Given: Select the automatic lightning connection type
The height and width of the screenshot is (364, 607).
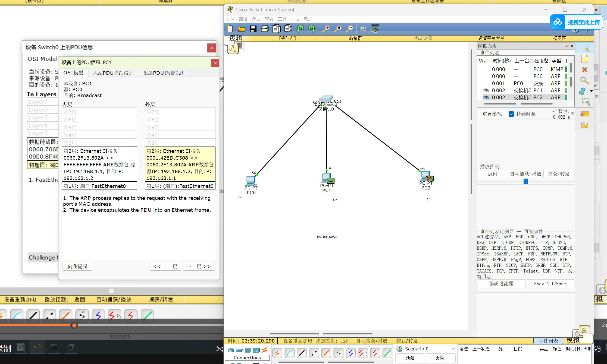Looking at the screenshot, I should tap(277, 353).
